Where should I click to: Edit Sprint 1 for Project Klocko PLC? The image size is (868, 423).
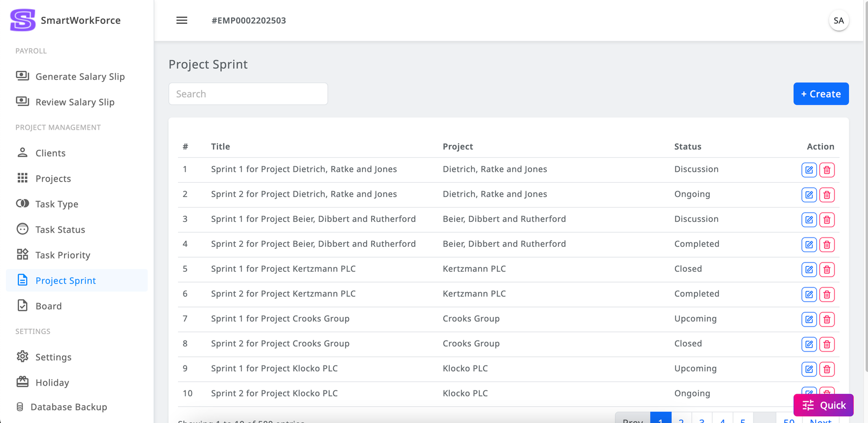[x=809, y=369]
